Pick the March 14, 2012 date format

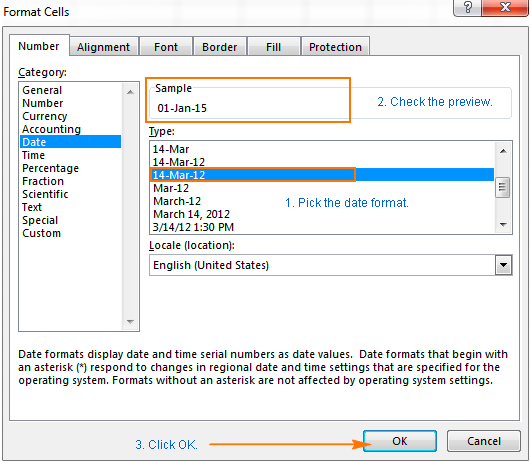pyautogui.click(x=192, y=214)
